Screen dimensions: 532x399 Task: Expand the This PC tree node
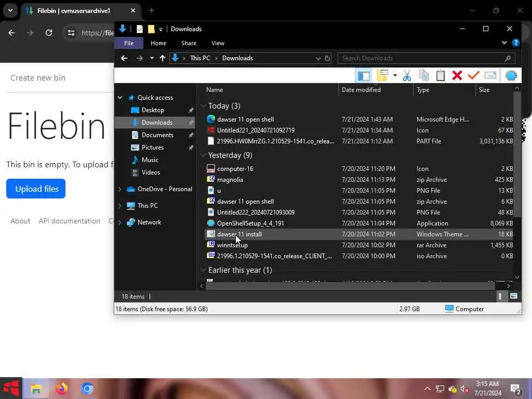pos(120,206)
